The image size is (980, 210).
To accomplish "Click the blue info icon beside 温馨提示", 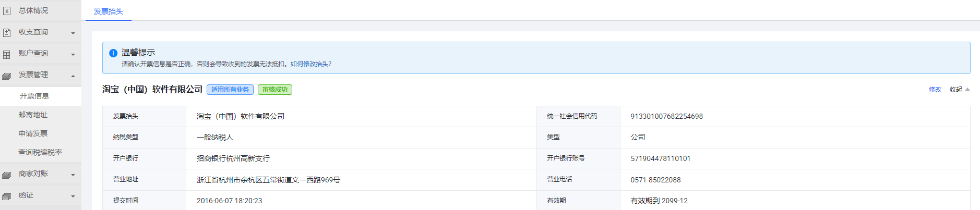I will point(113,53).
